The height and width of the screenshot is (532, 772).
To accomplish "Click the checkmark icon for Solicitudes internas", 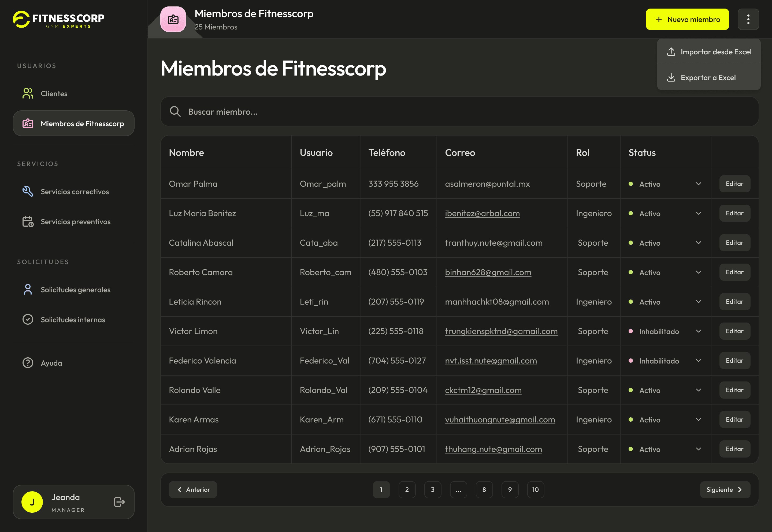I will (x=28, y=319).
